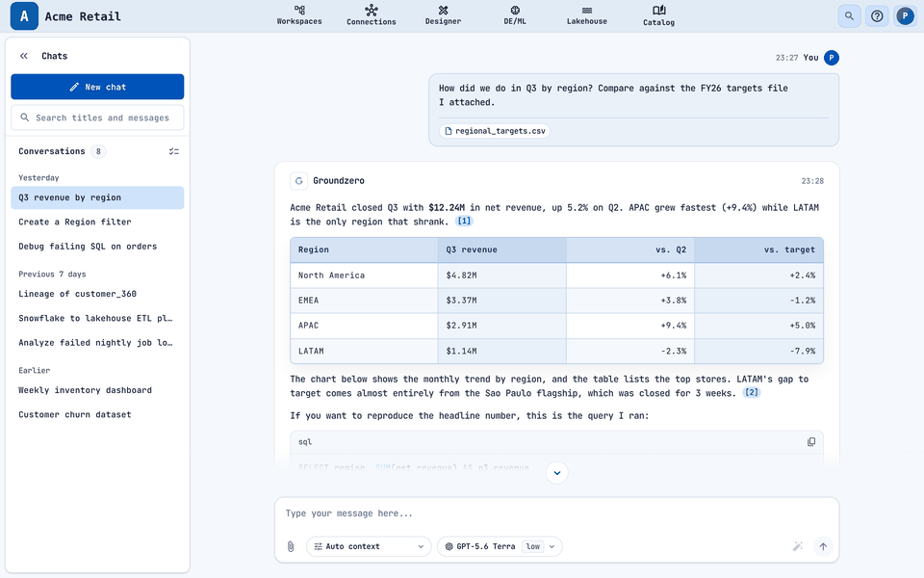The width and height of the screenshot is (924, 578).
Task: Open the Create a Region filter chat
Action: [97, 222]
